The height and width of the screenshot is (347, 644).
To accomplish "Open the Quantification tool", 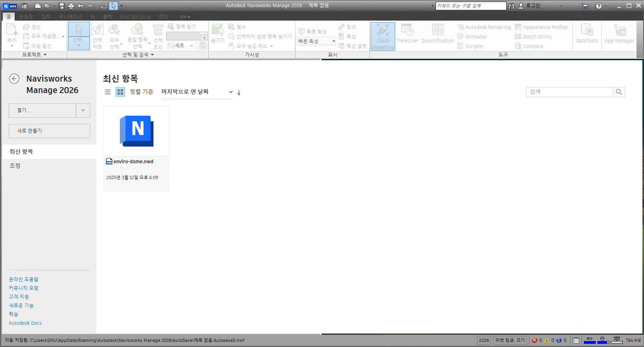I will [438, 34].
